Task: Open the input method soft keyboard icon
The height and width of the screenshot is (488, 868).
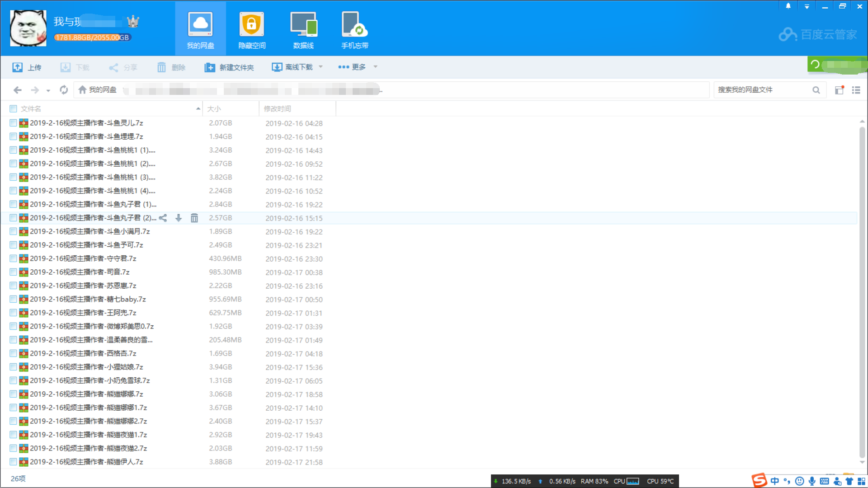Action: (824, 481)
